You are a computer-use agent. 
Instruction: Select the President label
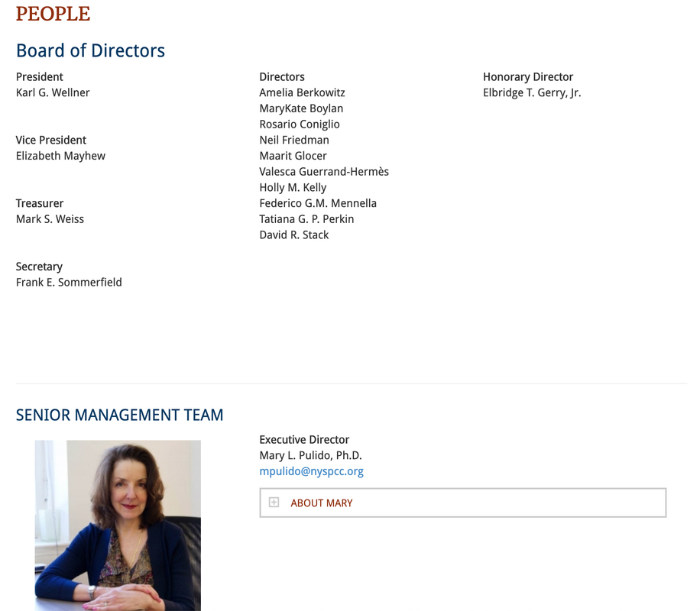40,77
